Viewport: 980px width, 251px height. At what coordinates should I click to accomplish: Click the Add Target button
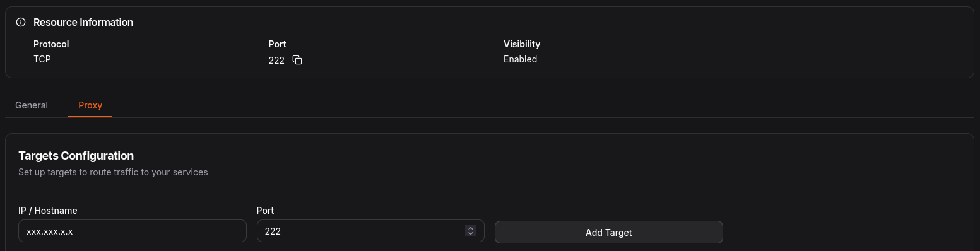[x=609, y=232]
